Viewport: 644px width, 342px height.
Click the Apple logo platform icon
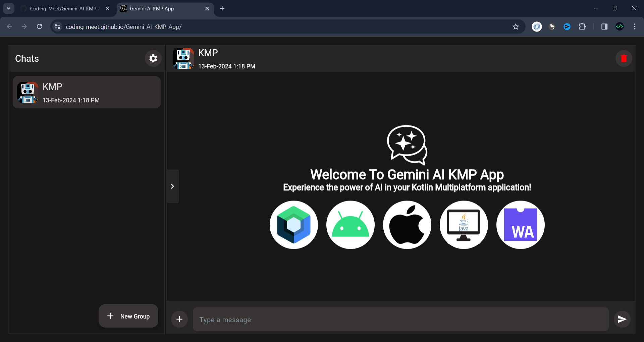[x=407, y=225]
